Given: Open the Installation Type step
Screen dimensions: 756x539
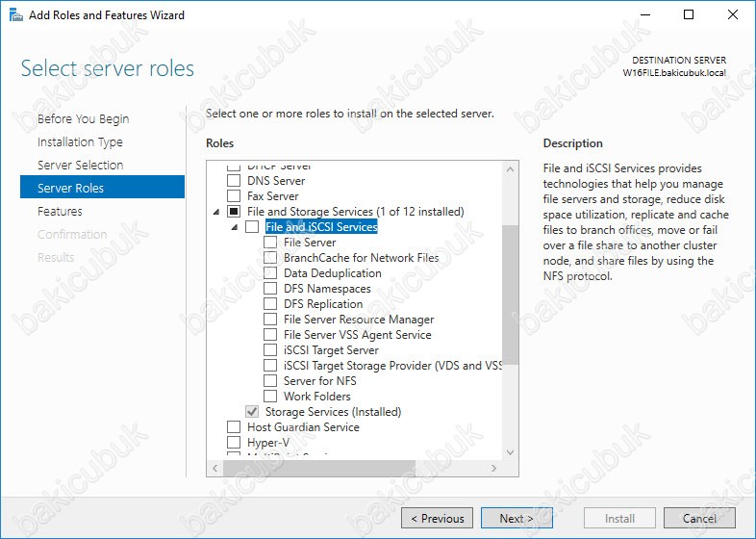Looking at the screenshot, I should click(x=80, y=141).
